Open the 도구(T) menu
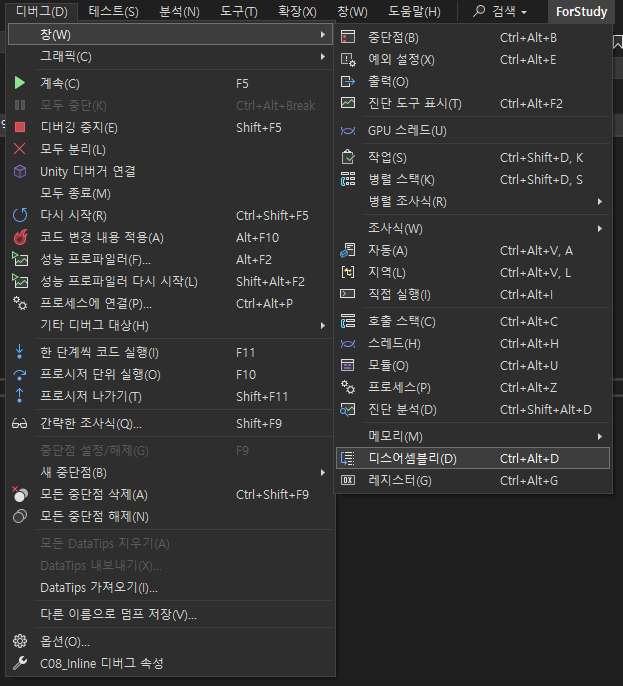This screenshot has height=686, width=623. click(239, 11)
